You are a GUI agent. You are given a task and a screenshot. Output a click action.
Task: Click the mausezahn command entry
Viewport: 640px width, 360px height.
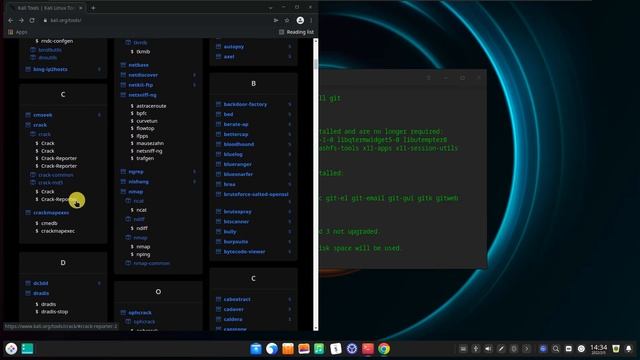tap(149, 144)
